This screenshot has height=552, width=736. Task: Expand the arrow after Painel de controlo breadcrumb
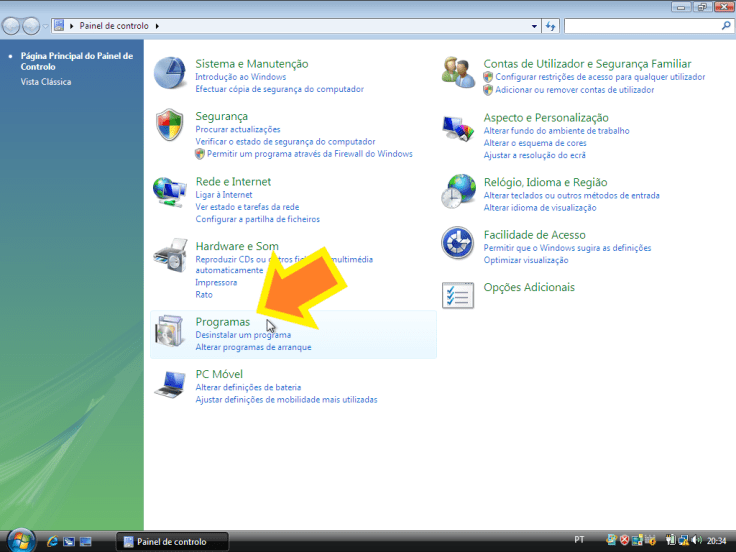click(x=156, y=25)
